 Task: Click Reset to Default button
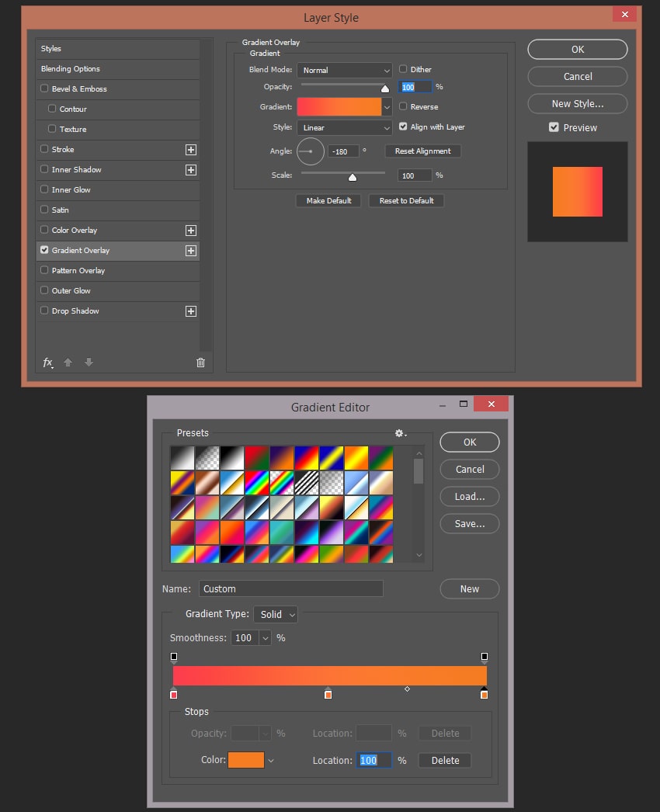tap(406, 201)
